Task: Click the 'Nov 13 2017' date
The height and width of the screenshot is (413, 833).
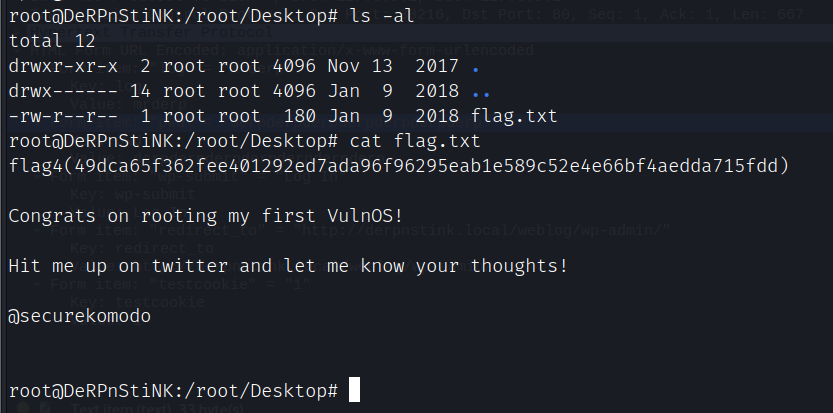Action: tap(400, 69)
